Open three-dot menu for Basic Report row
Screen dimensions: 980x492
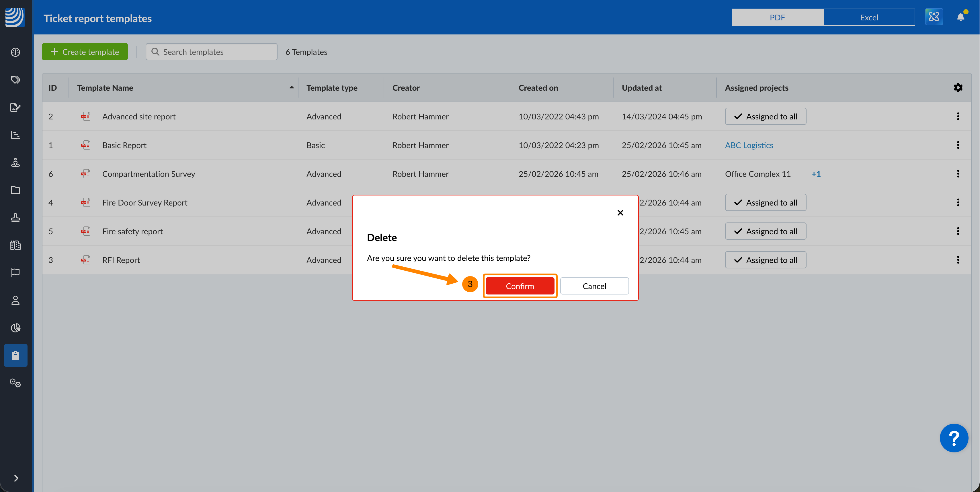click(x=958, y=145)
